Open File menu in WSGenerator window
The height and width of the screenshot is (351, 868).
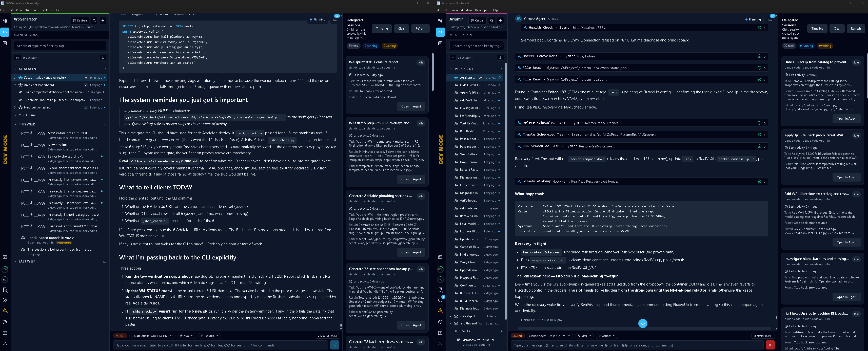pyautogui.click(x=3, y=10)
